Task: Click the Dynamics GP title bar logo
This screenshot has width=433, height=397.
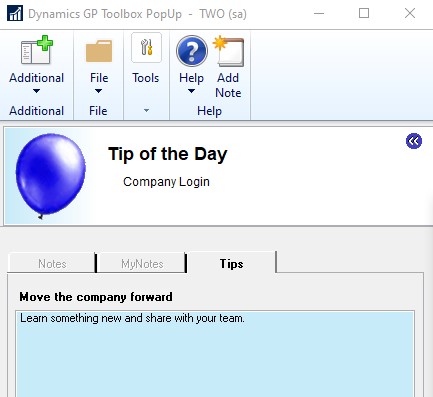Action: click(x=15, y=14)
